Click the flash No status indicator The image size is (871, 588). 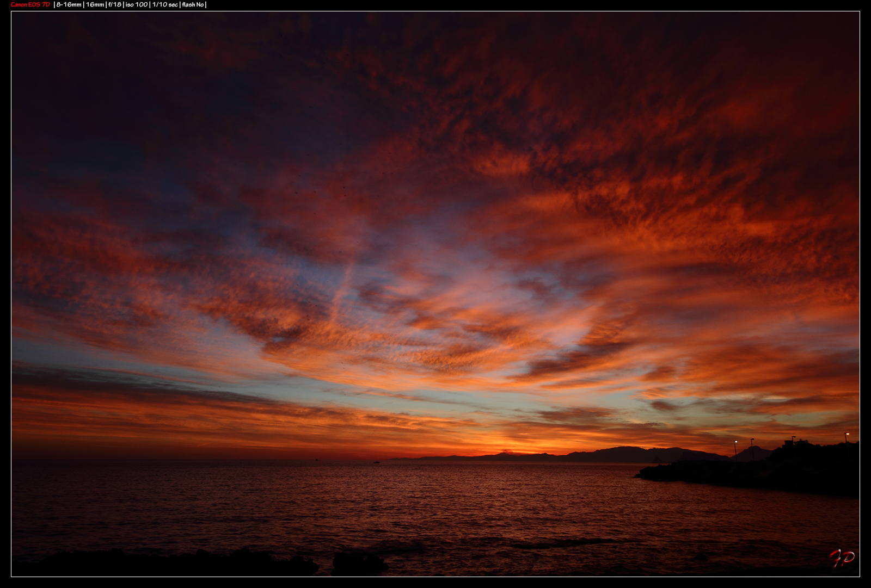[194, 5]
